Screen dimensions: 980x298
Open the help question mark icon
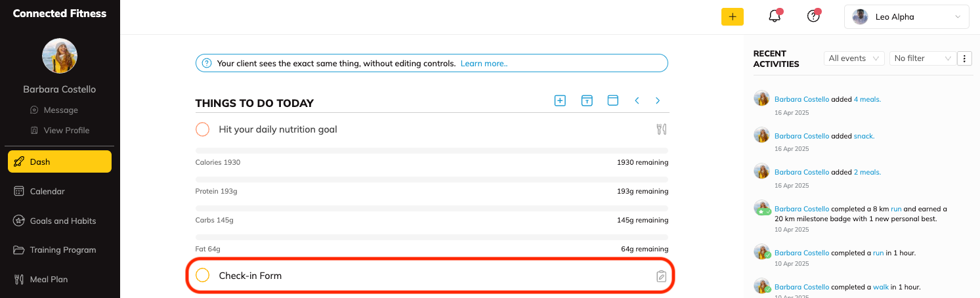[x=813, y=17]
